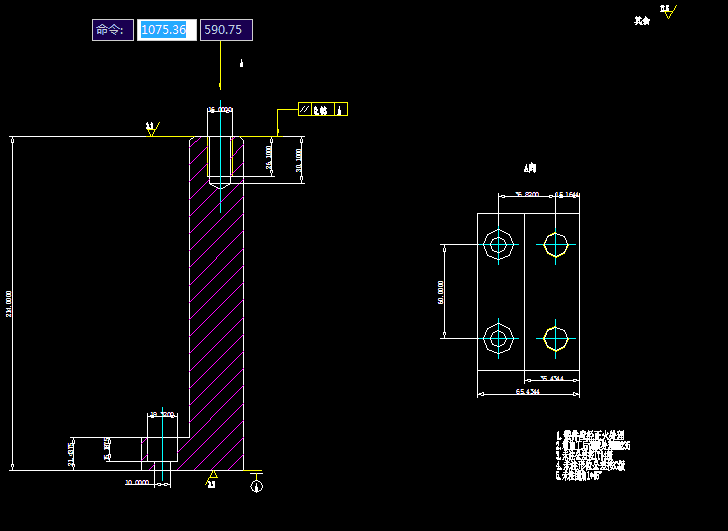Image resolution: width=728 pixels, height=531 pixels.
Task: Click the 命令: command prompt label
Action: (x=113, y=30)
